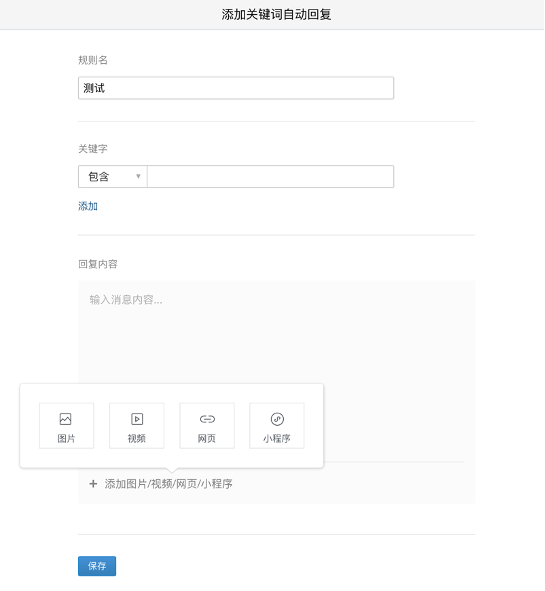Open the 包含 match-type dropdown
This screenshot has width=545, height=591.
tap(113, 177)
